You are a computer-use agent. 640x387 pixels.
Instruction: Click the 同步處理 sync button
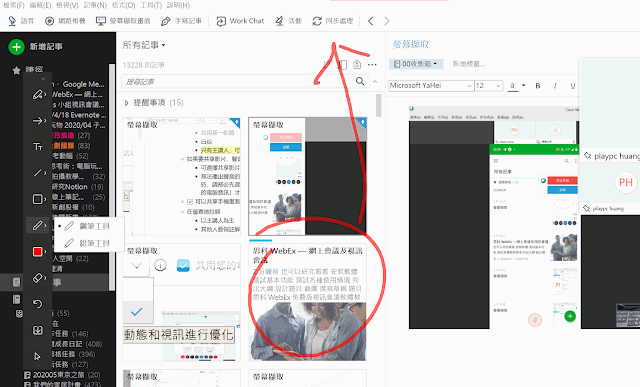pyautogui.click(x=333, y=21)
